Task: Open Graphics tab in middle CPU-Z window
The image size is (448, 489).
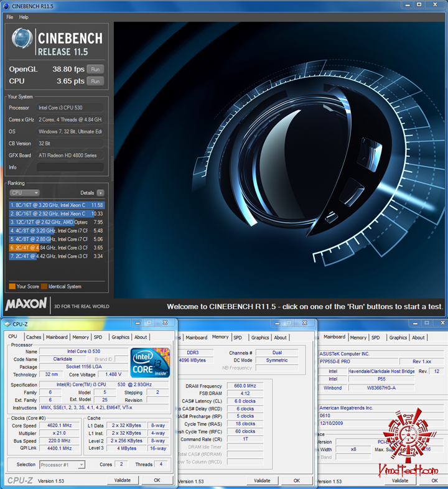Action: tap(260, 337)
